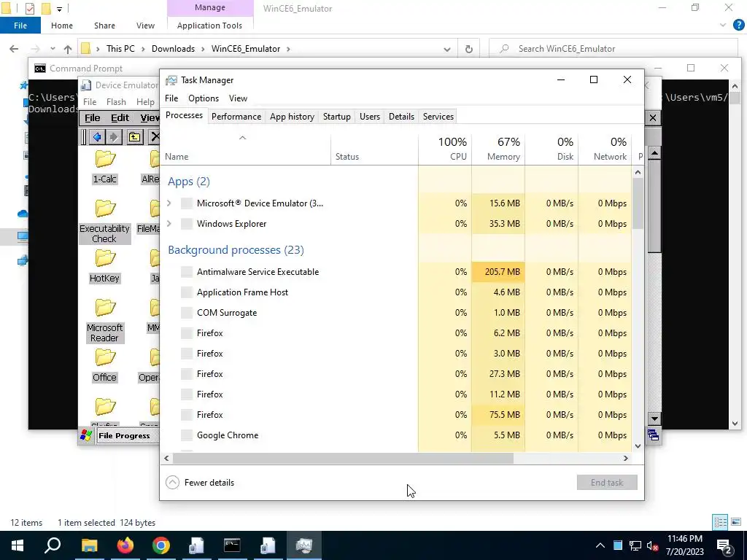Screen dimensions: 747x560
Task: Open the Flash menu in Device Emulator
Action: (x=116, y=102)
